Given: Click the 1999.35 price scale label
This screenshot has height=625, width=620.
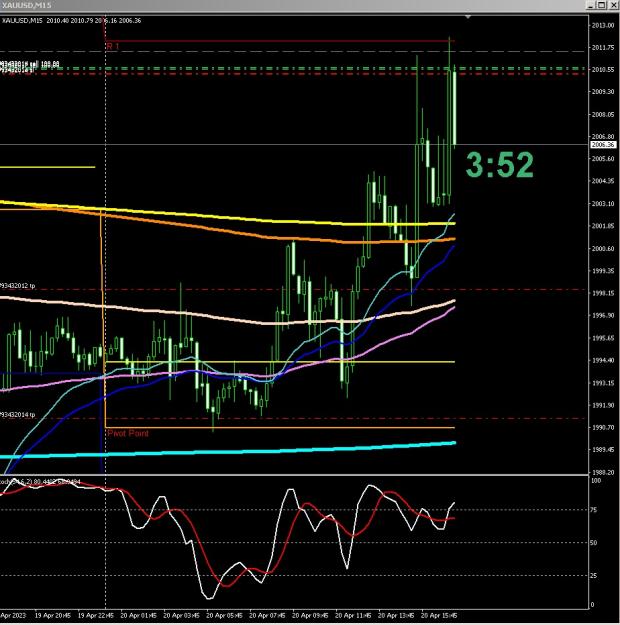Looking at the screenshot, I should tap(603, 270).
